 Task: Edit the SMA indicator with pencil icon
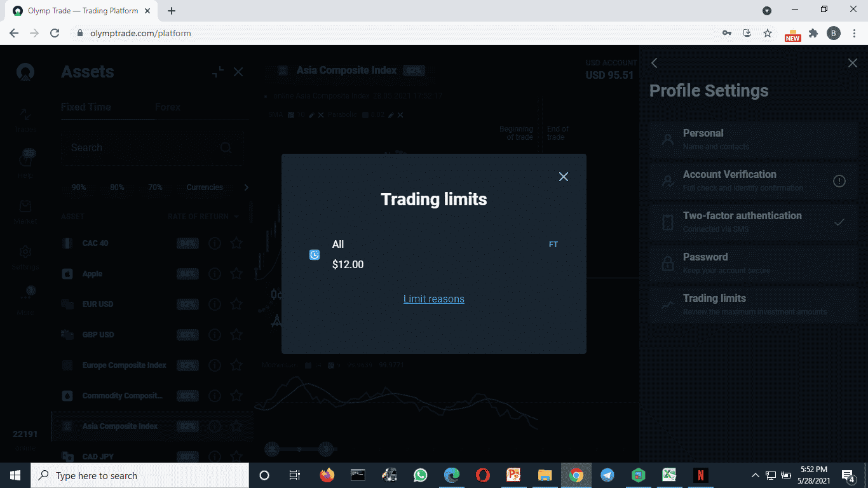pos(311,115)
